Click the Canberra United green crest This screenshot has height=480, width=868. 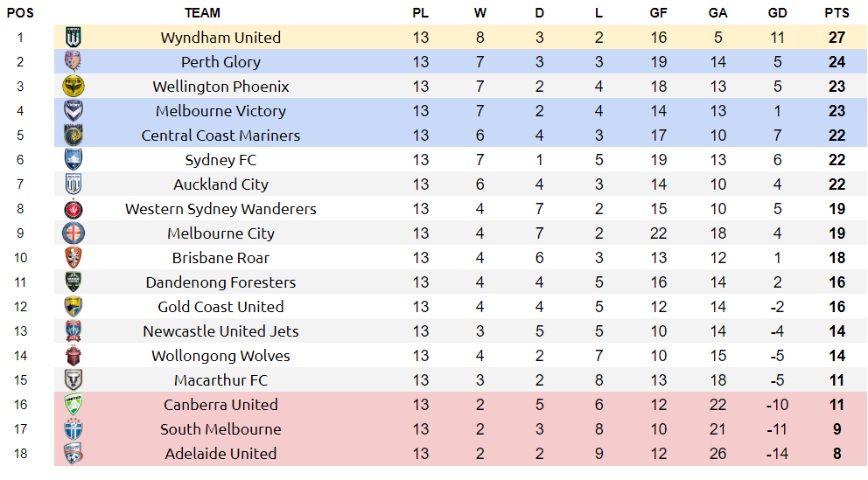73,404
